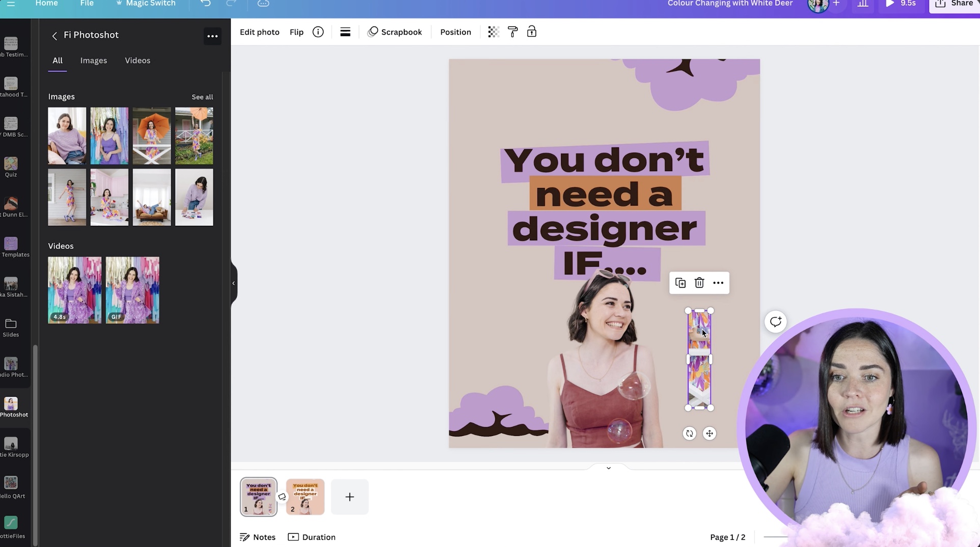Select page 2 thumbnail

305,497
